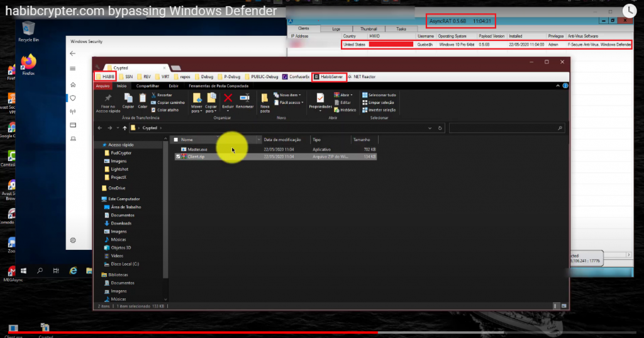
Task: Click Fixar no Acesso rápido pin icon
Action: click(108, 98)
